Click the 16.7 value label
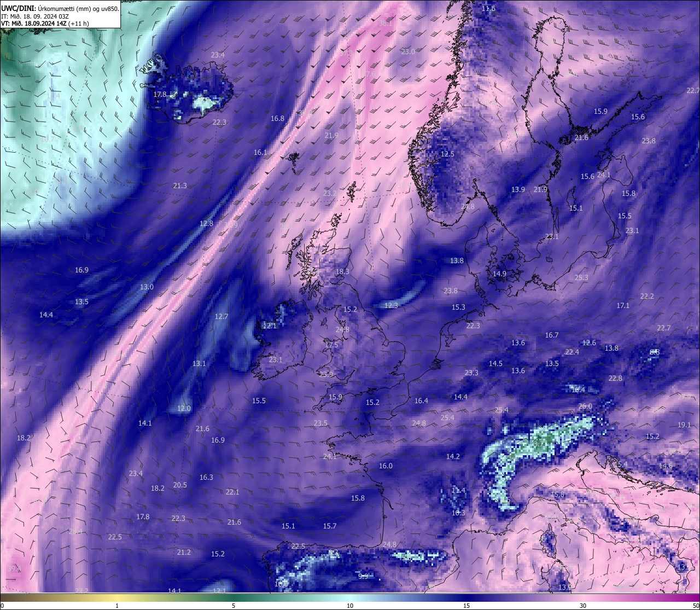The width and height of the screenshot is (700, 610). pyautogui.click(x=552, y=335)
